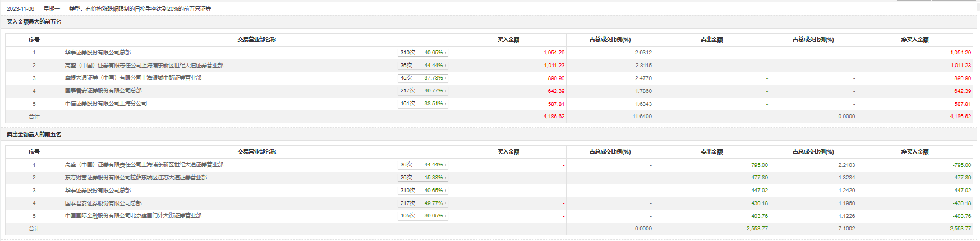
Task: Expand the 217次 49.77% badge in buy table
Action: pyautogui.click(x=423, y=91)
